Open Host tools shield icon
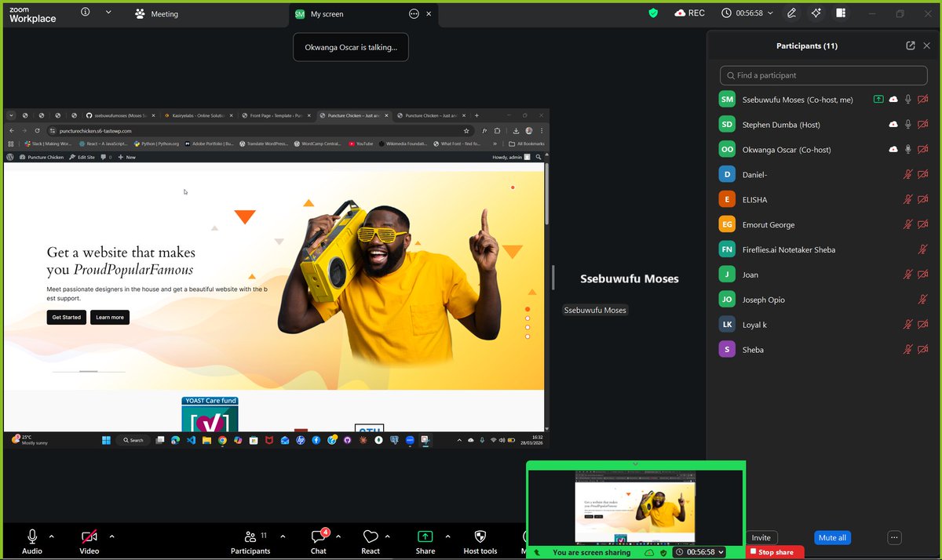942x560 pixels. 480,536
